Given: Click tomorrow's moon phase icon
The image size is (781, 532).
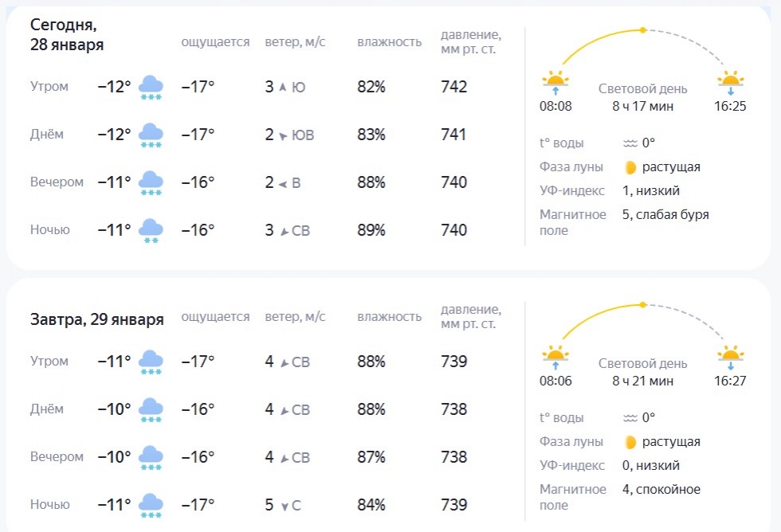Looking at the screenshot, I should 630,442.
